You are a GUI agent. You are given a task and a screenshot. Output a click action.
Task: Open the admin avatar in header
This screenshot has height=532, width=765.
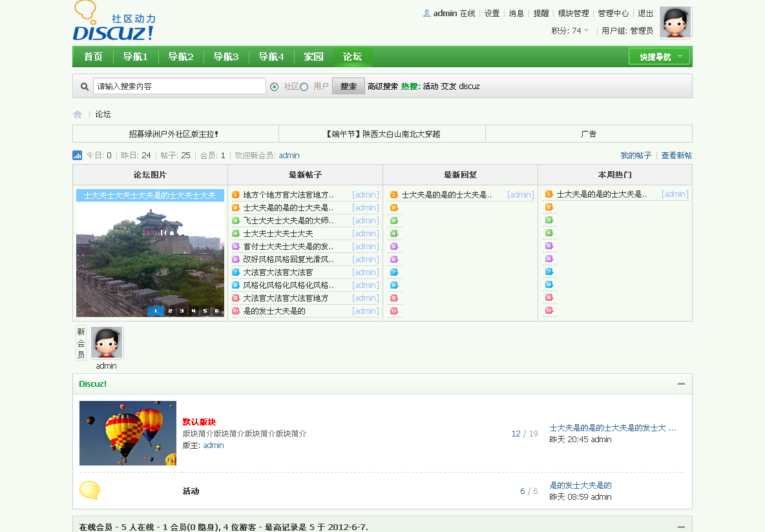[x=675, y=23]
